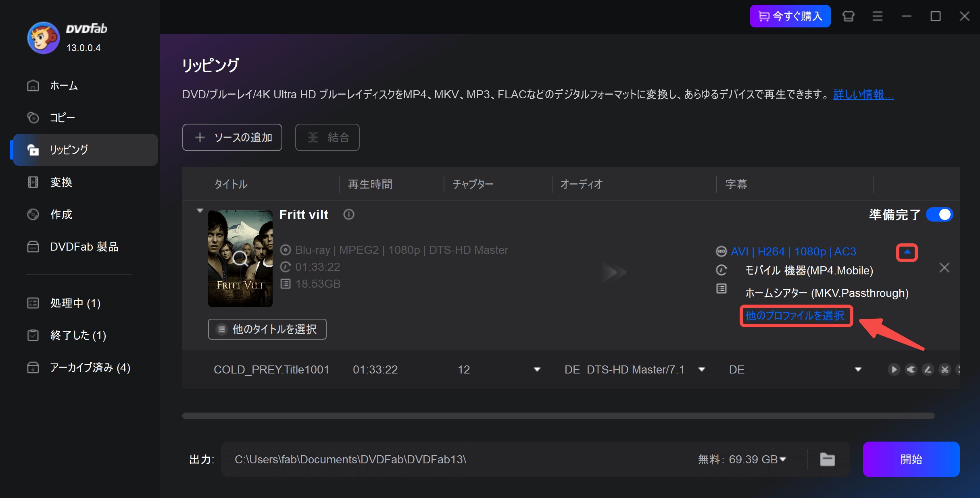Choose ホームシアター (MKV.Passthrough) profile
The image size is (980, 498).
(827, 293)
